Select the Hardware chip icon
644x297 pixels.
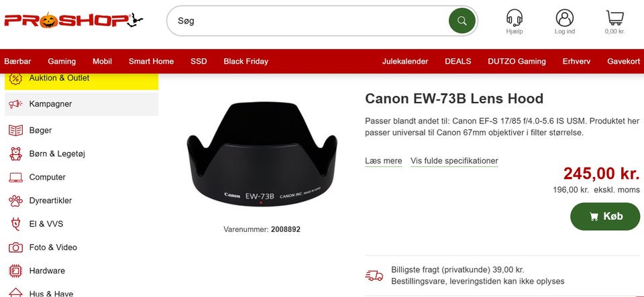(15, 271)
